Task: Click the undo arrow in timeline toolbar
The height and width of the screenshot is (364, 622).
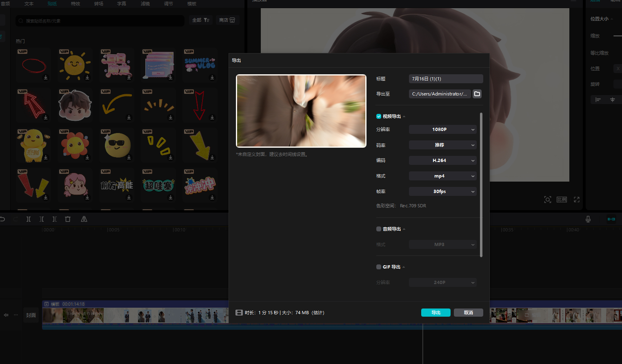Action: (2, 219)
